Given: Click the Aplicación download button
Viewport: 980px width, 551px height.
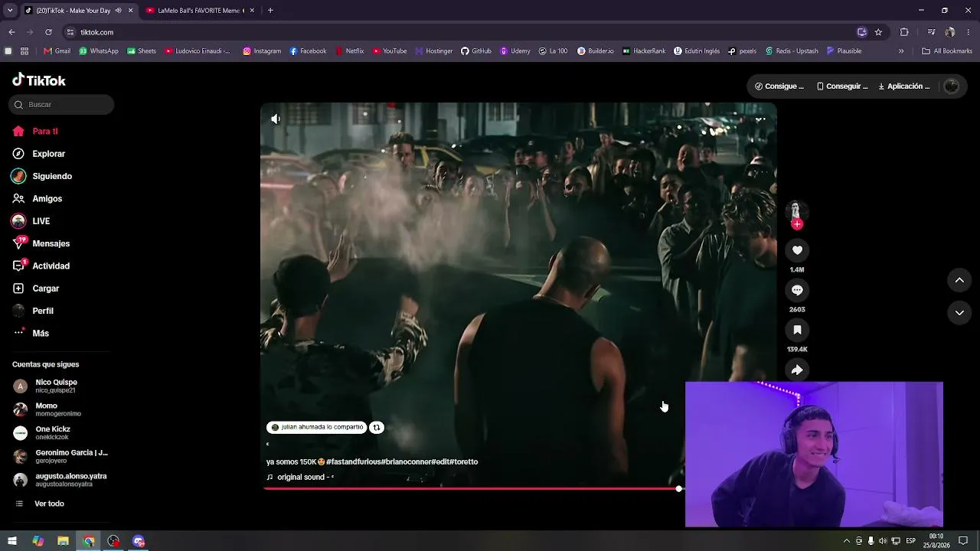Looking at the screenshot, I should 904,86.
